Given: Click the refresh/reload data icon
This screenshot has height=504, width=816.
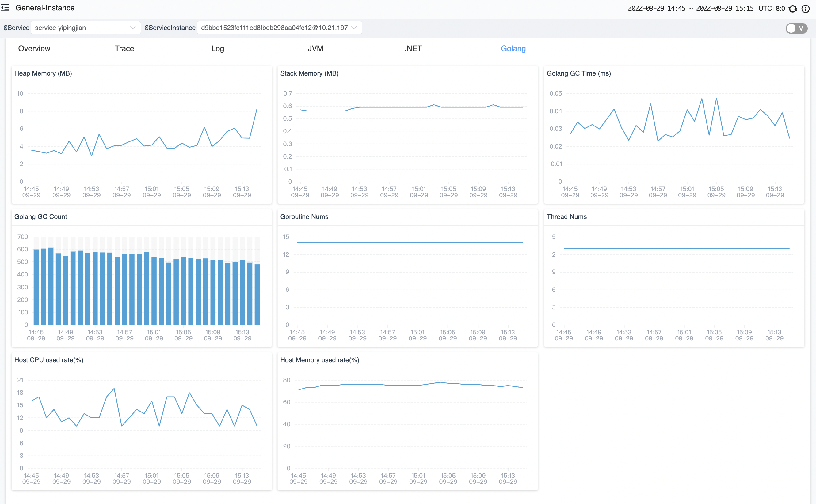Looking at the screenshot, I should click(x=793, y=9).
